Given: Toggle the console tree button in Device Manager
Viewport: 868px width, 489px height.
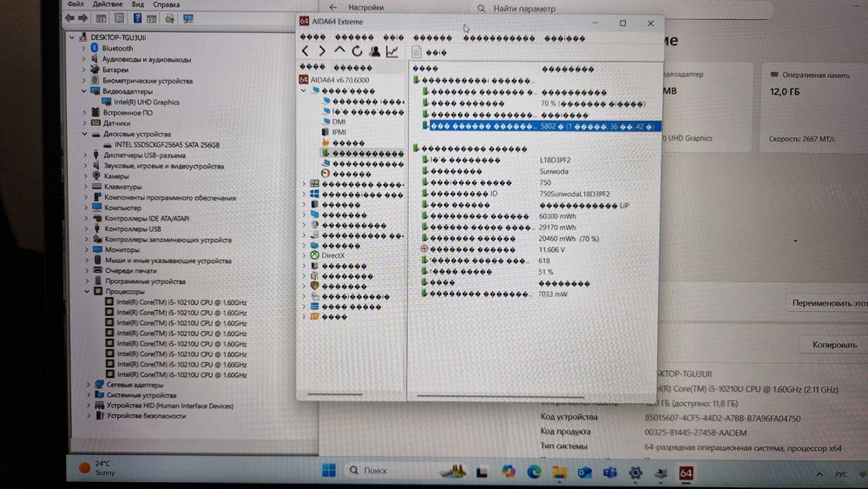Looking at the screenshot, I should 102,18.
